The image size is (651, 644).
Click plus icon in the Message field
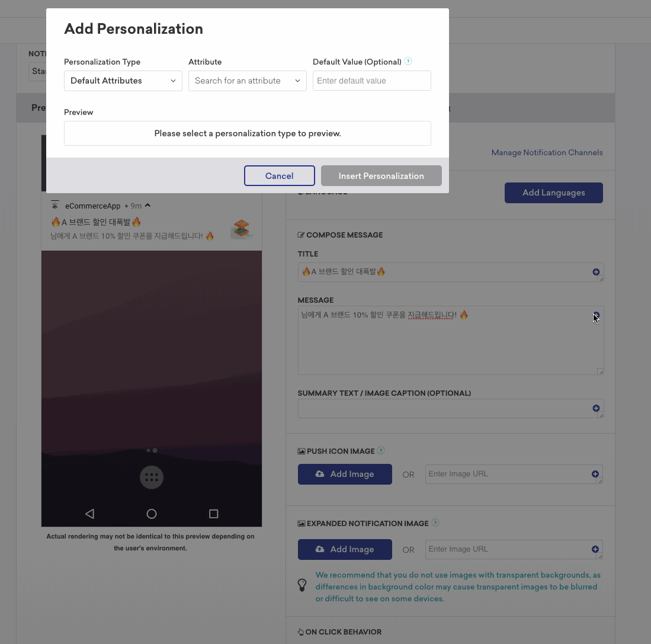click(596, 315)
